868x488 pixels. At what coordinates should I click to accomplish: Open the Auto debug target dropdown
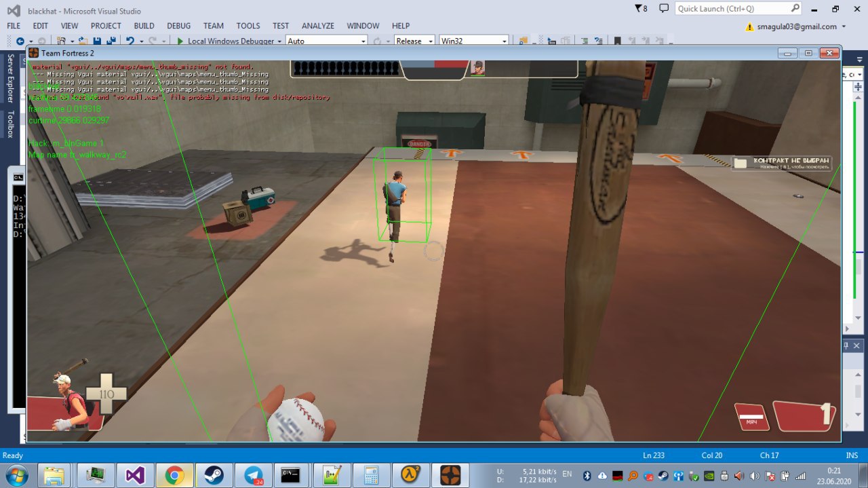pyautogui.click(x=326, y=41)
